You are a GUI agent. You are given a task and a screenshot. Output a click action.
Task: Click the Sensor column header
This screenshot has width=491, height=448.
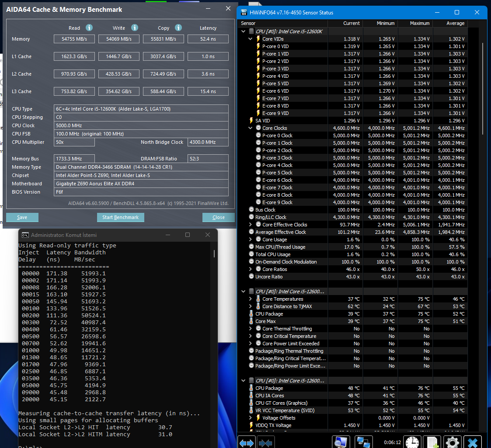point(283,23)
